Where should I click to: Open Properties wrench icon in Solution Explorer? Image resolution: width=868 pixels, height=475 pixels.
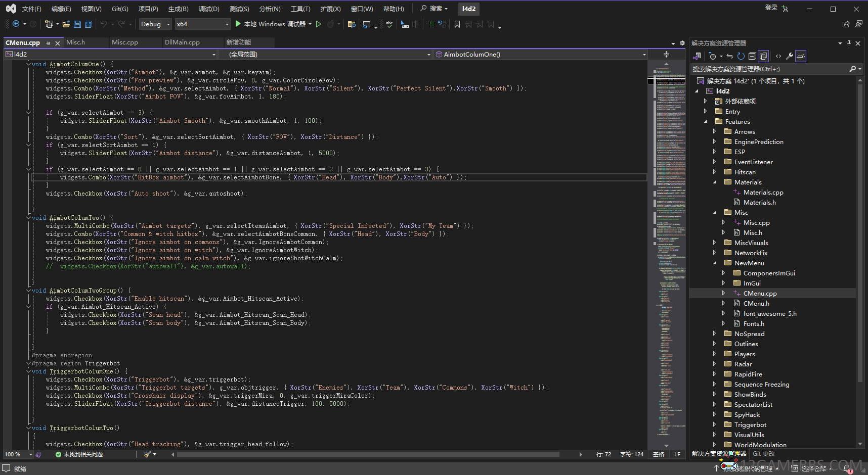click(x=790, y=56)
